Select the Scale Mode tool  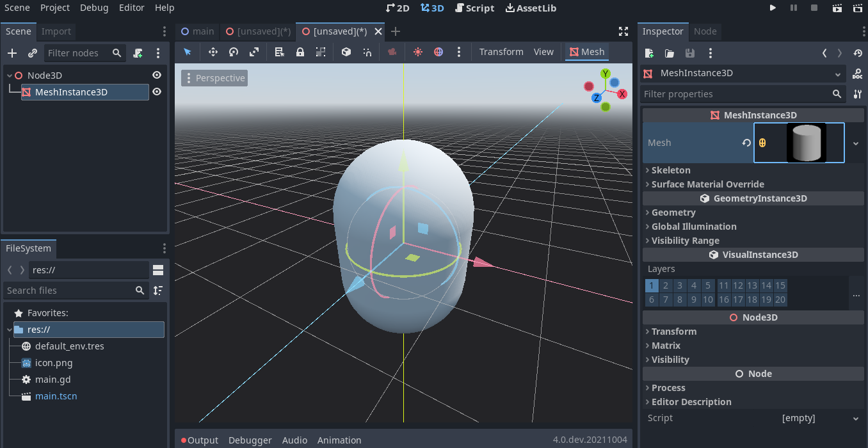coord(254,52)
